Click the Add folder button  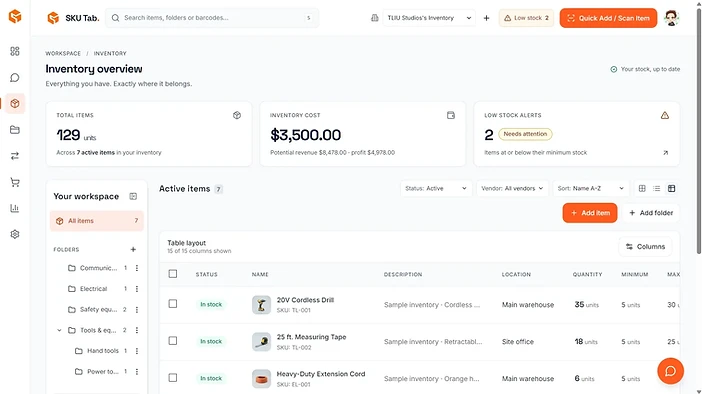(x=651, y=213)
